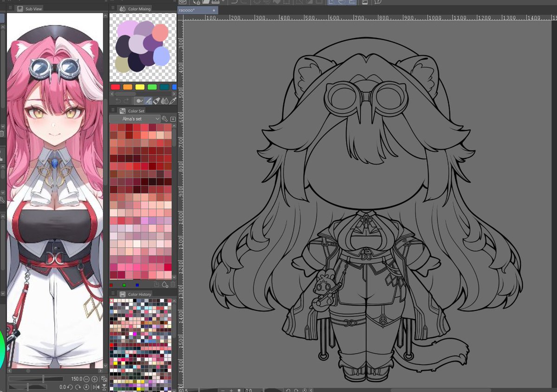The width and height of the screenshot is (557, 392).
Task: Select green swatch below Color Mixing pad
Action: [152, 87]
